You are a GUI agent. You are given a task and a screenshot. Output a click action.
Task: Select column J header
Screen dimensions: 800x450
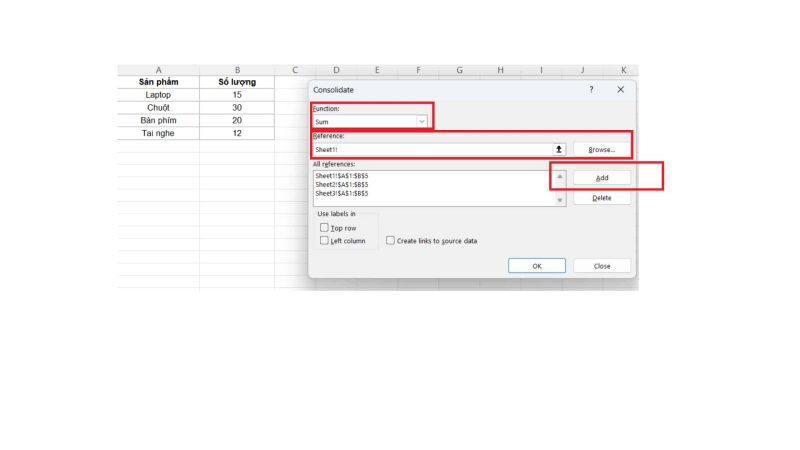click(x=583, y=70)
